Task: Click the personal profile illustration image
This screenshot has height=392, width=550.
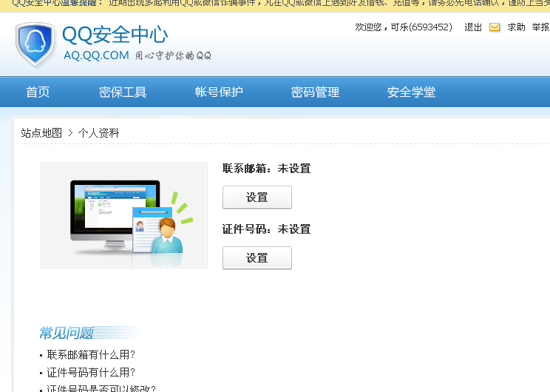Action: (x=123, y=215)
